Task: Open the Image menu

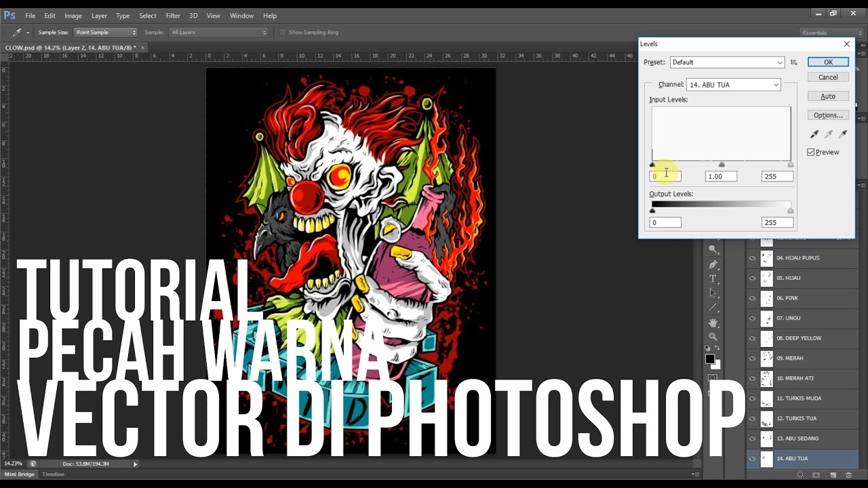Action: point(73,16)
